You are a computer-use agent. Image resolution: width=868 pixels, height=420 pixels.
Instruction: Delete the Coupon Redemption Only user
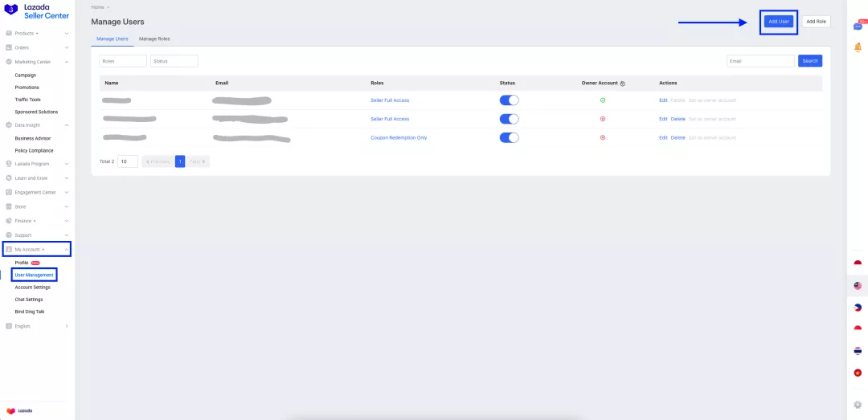(678, 137)
